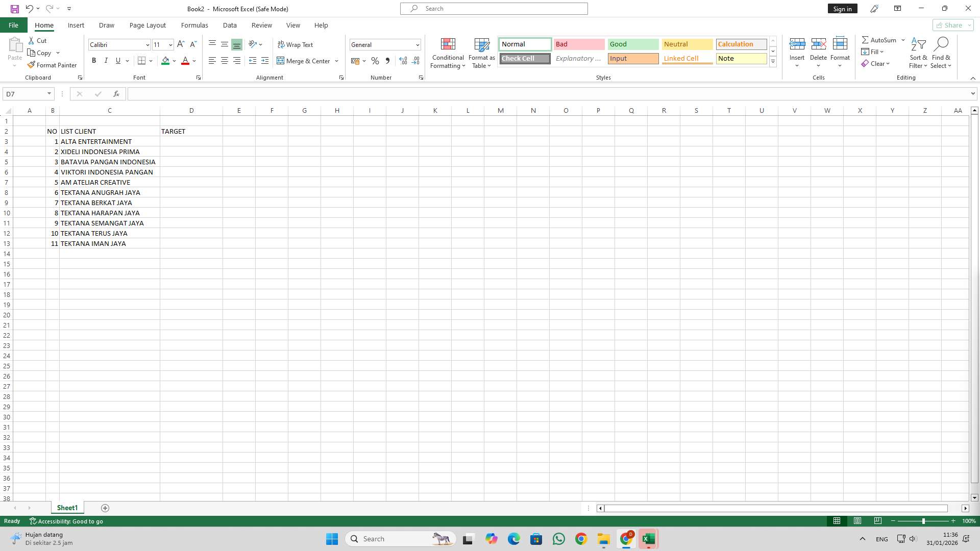Image resolution: width=980 pixels, height=551 pixels.
Task: Open the File menu
Action: pyautogui.click(x=13, y=25)
